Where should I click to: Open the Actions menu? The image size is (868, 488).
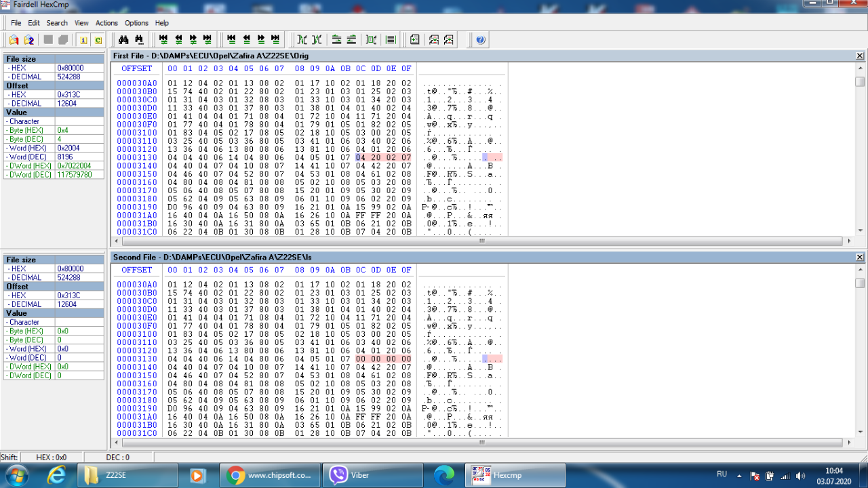coord(106,23)
